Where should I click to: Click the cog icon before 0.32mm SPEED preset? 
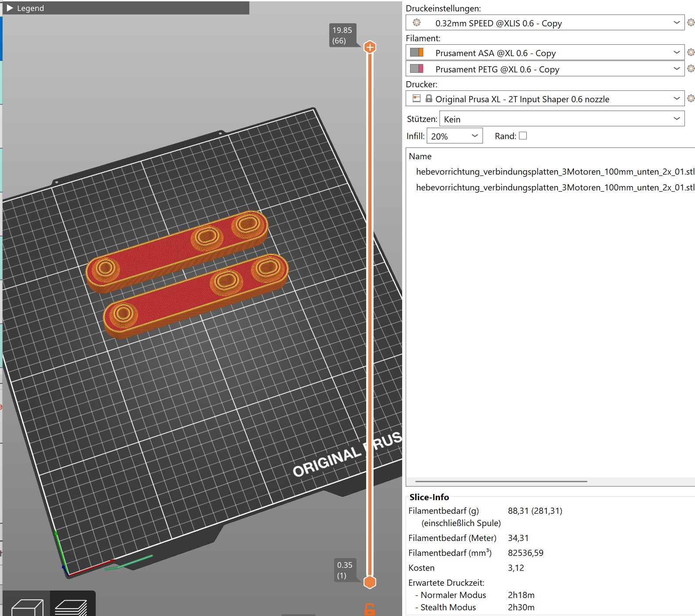(417, 22)
